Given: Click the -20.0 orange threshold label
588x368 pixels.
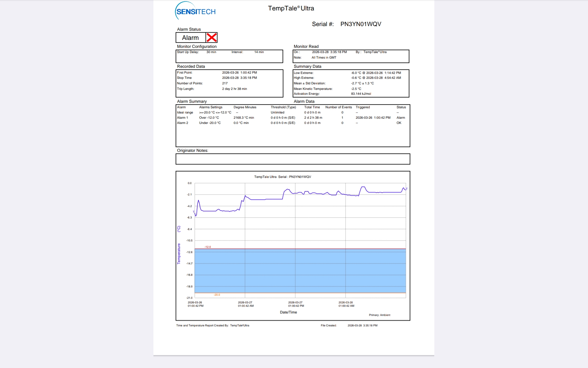Looking at the screenshot, I should pyautogui.click(x=217, y=295).
